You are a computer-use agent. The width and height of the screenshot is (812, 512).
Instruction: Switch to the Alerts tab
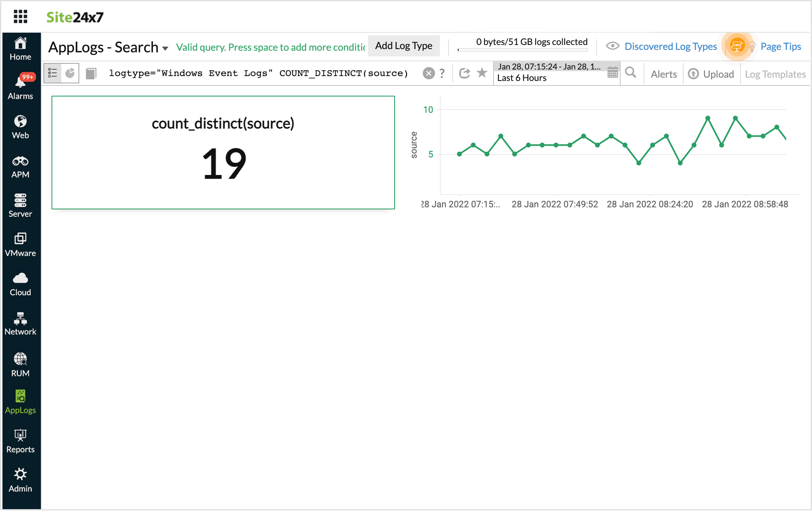[x=663, y=74]
